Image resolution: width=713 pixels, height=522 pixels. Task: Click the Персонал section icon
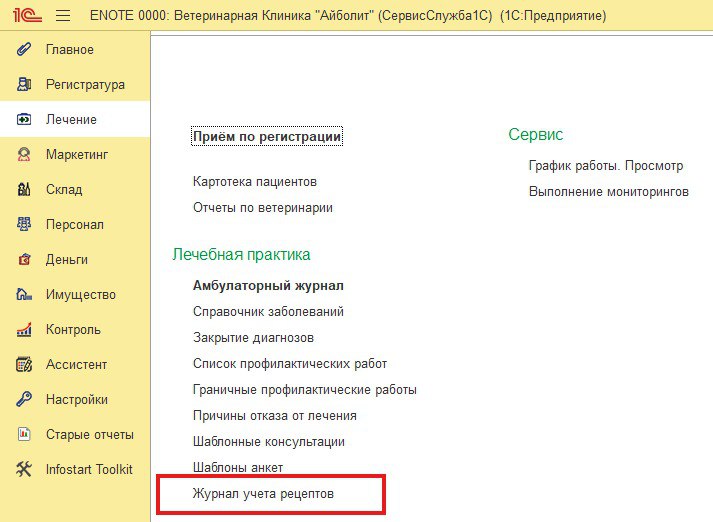(24, 224)
